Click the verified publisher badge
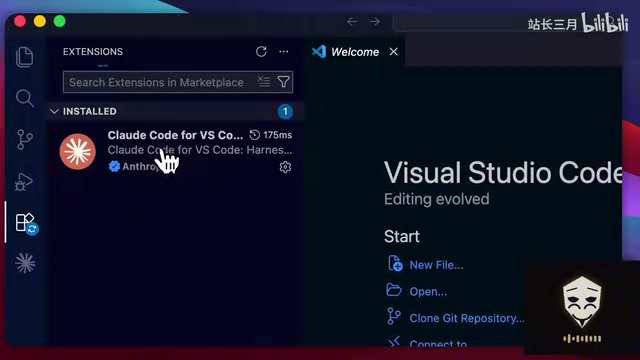640x360 pixels. tap(114, 166)
